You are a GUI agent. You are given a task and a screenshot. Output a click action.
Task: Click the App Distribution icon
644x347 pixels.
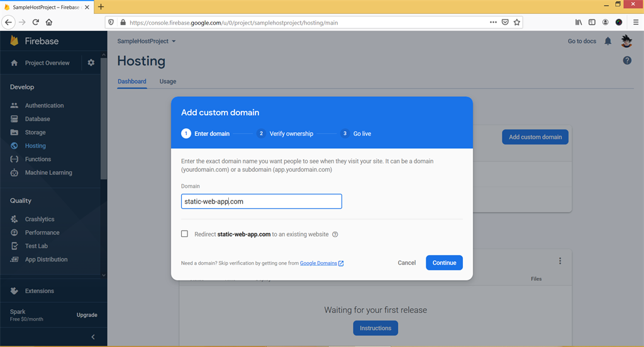point(14,260)
